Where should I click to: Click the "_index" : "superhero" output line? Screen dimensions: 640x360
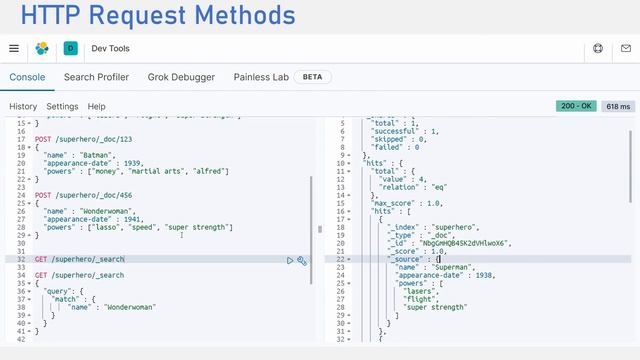(433, 227)
